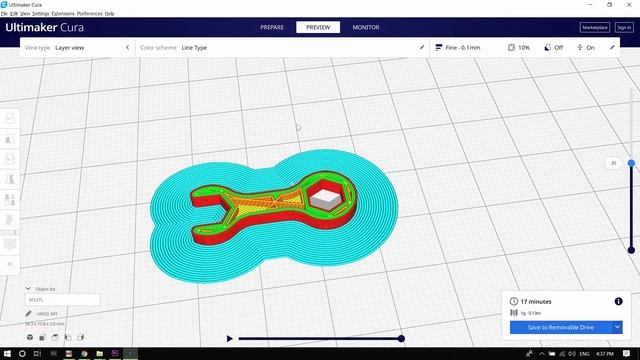Click the pencil icon to rename job
The image size is (640, 360).
click(x=28, y=313)
